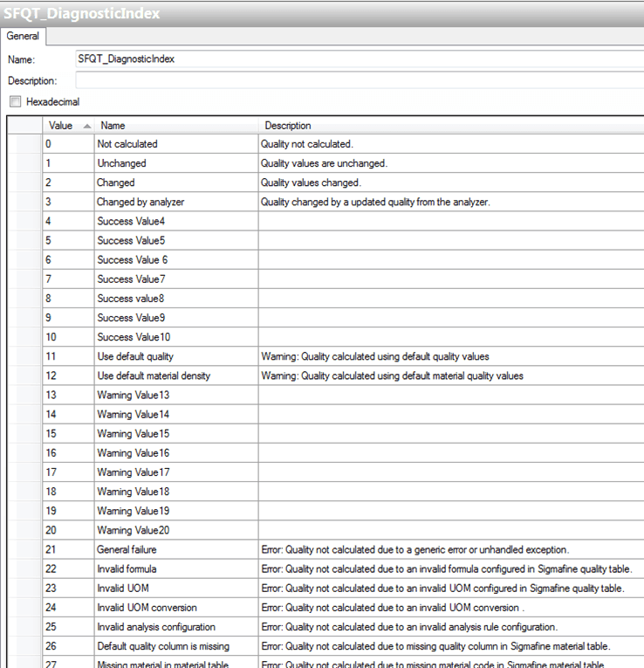Click the 'Use default quality' name cell
This screenshot has width=644, height=668.
click(x=135, y=356)
